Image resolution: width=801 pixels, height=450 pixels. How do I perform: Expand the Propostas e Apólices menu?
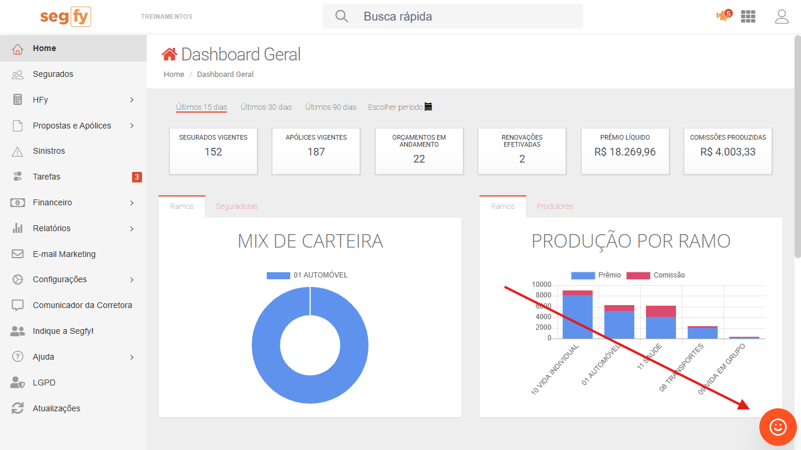click(x=131, y=126)
